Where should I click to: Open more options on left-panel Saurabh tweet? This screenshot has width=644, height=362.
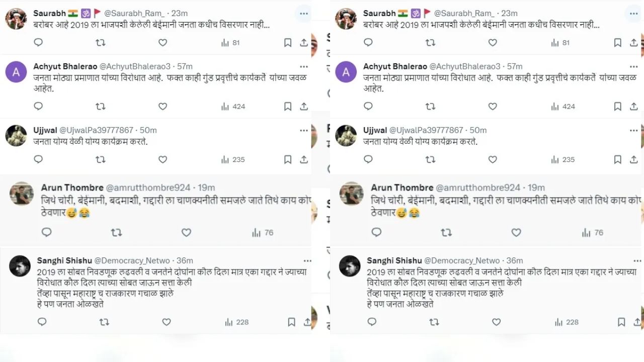[x=303, y=14]
